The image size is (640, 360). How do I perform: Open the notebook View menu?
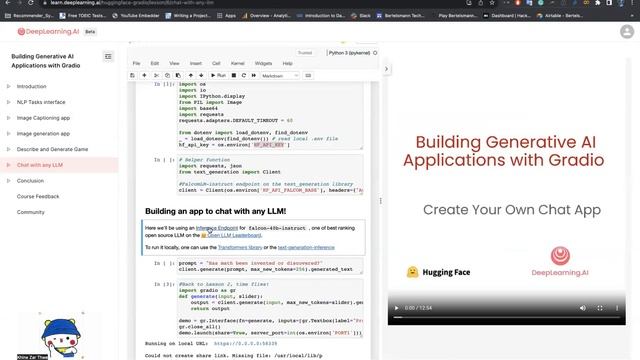[174, 63]
